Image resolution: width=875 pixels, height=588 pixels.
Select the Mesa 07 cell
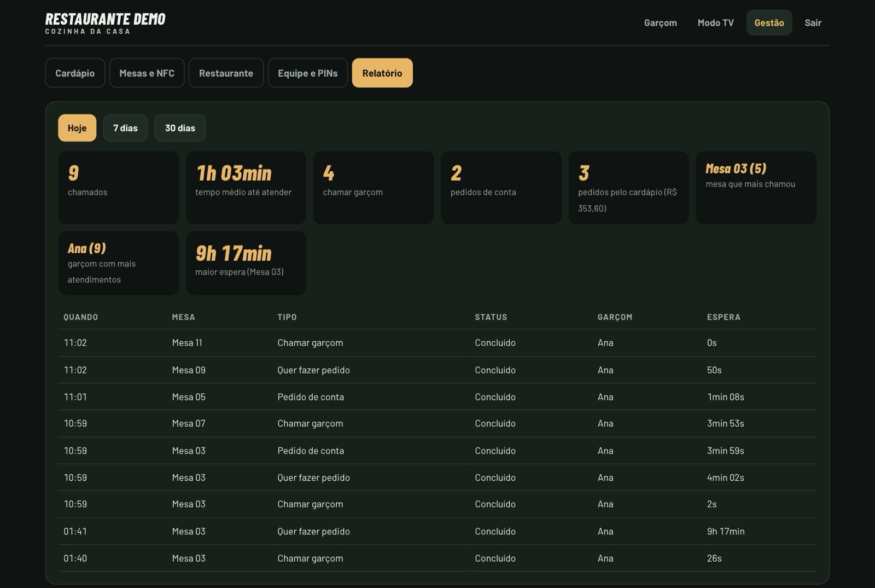click(x=189, y=423)
